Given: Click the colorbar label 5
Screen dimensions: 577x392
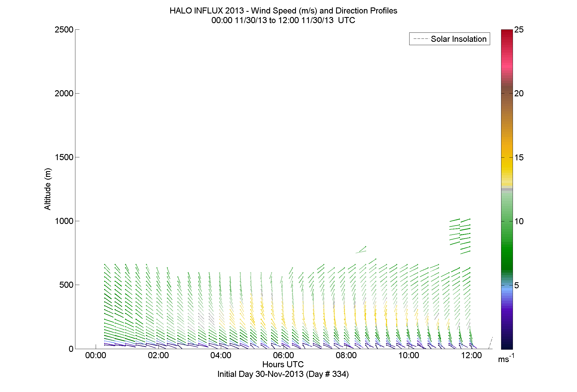Looking at the screenshot, I should coord(516,286).
